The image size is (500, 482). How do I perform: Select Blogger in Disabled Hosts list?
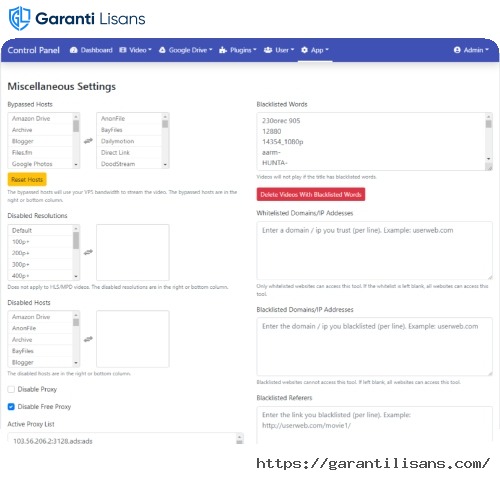(x=40, y=362)
